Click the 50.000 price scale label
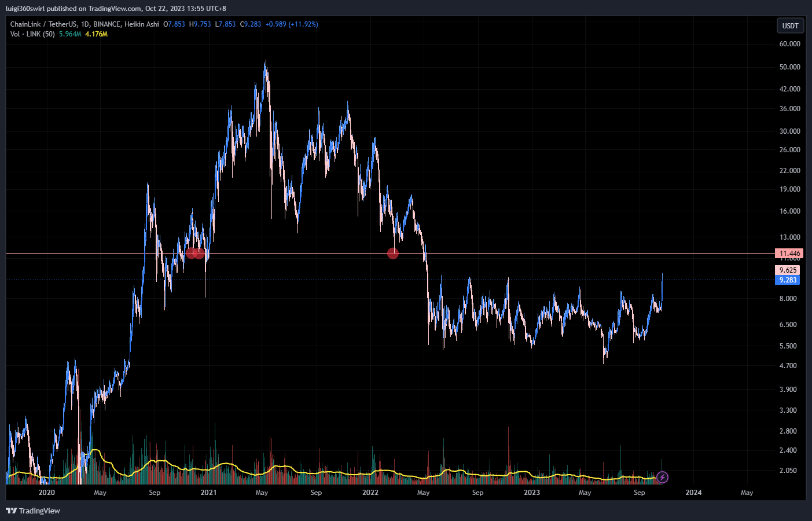 pos(789,67)
